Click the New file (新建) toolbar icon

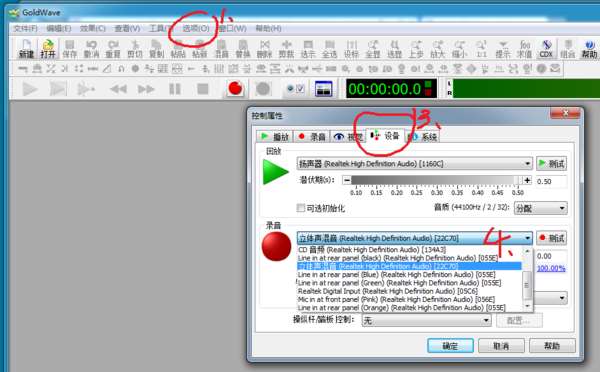[26, 49]
